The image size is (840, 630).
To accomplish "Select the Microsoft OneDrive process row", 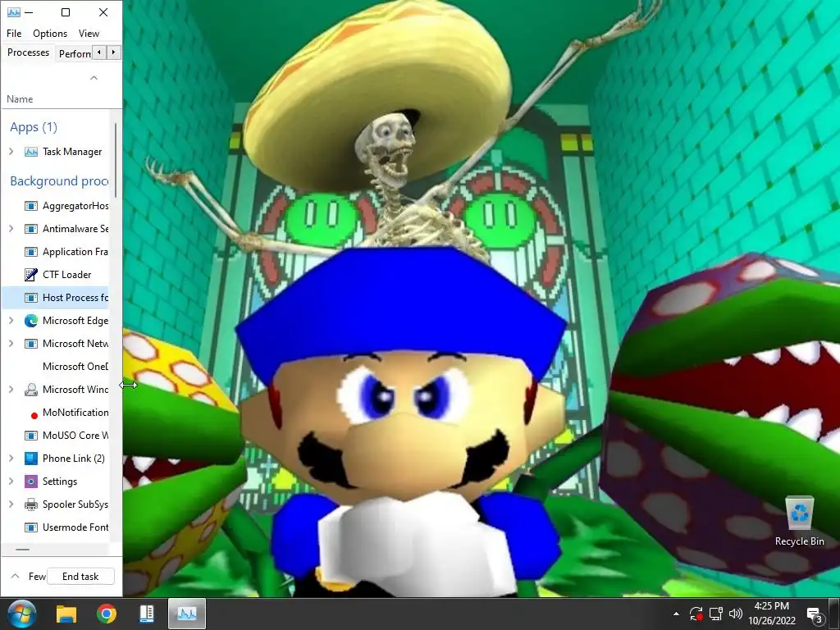I will tap(57, 367).
